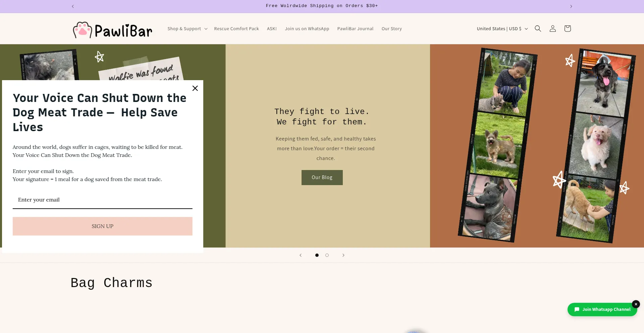Open Join us on WhatsApp link

coord(307,29)
